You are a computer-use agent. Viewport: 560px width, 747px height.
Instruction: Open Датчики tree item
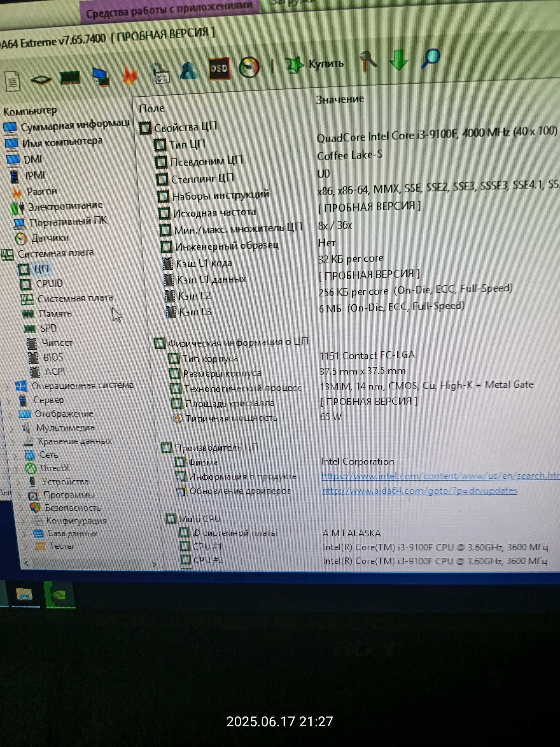[42, 238]
